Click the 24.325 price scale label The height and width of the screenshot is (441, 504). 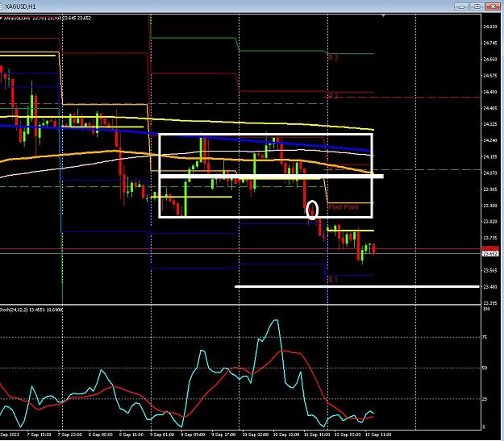[x=490, y=124]
